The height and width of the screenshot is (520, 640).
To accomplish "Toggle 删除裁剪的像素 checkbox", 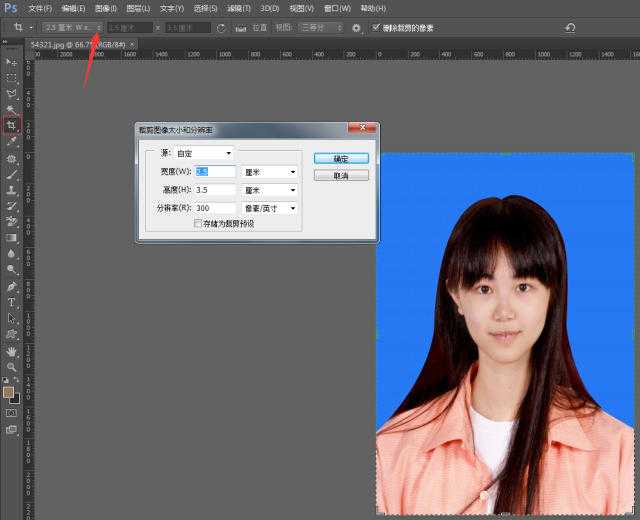I will [375, 28].
